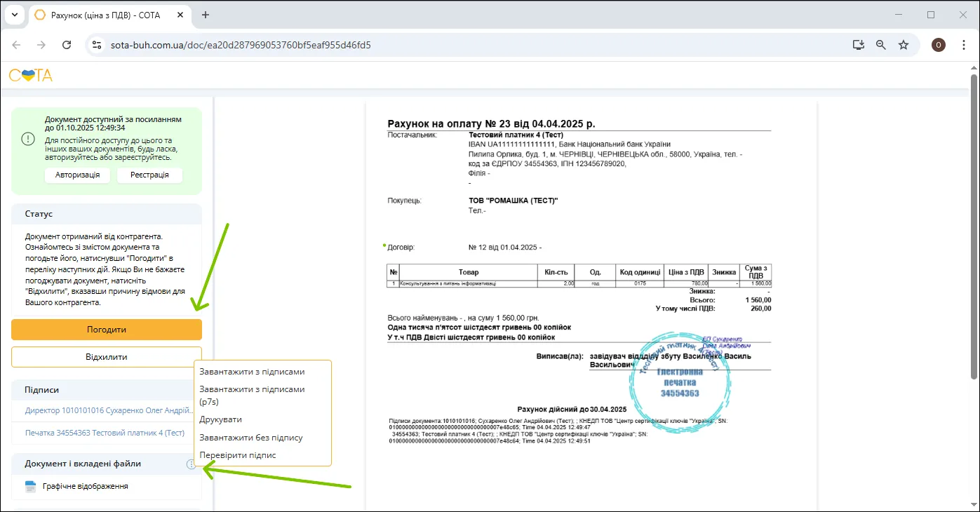
Task: Click the Погодити button
Action: (x=107, y=330)
